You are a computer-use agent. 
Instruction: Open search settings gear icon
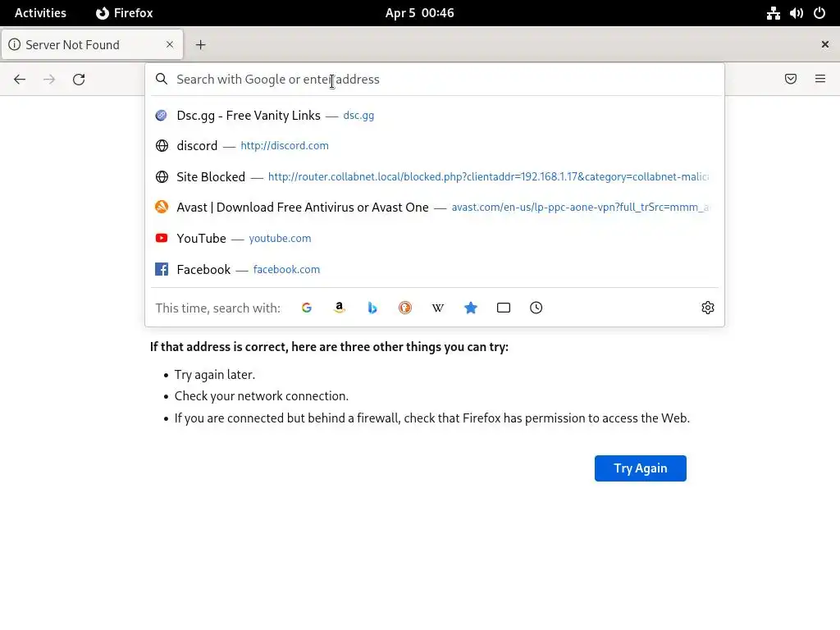pos(708,308)
